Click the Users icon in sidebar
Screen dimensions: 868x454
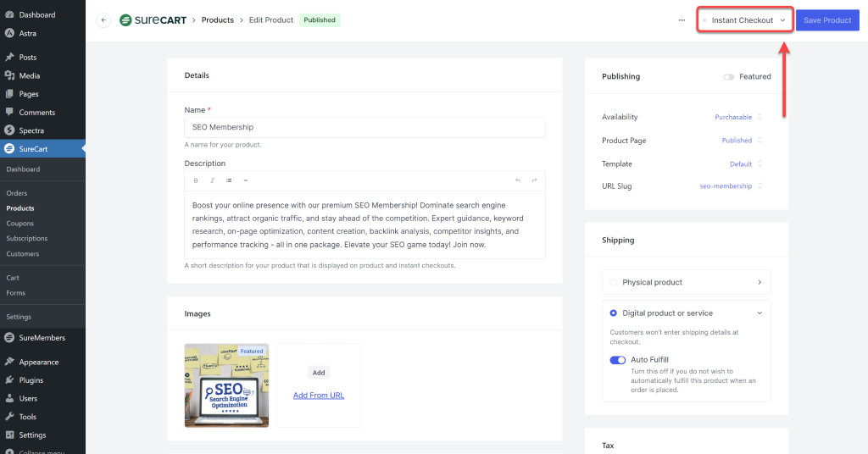click(9, 398)
